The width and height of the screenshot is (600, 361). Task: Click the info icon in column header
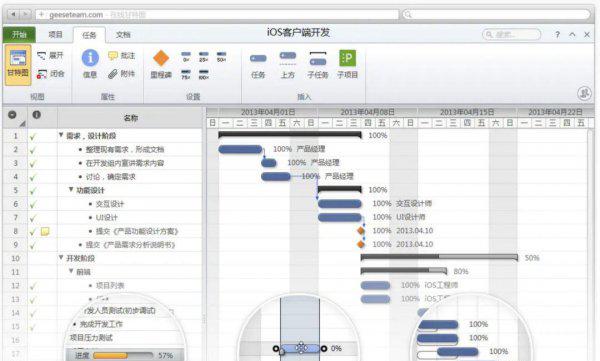coord(37,114)
